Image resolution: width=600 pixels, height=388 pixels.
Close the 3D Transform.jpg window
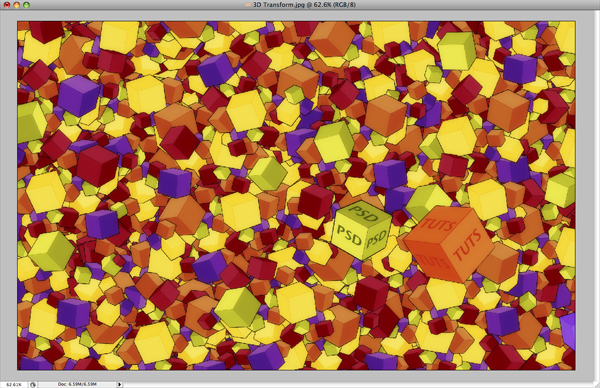(7, 5)
